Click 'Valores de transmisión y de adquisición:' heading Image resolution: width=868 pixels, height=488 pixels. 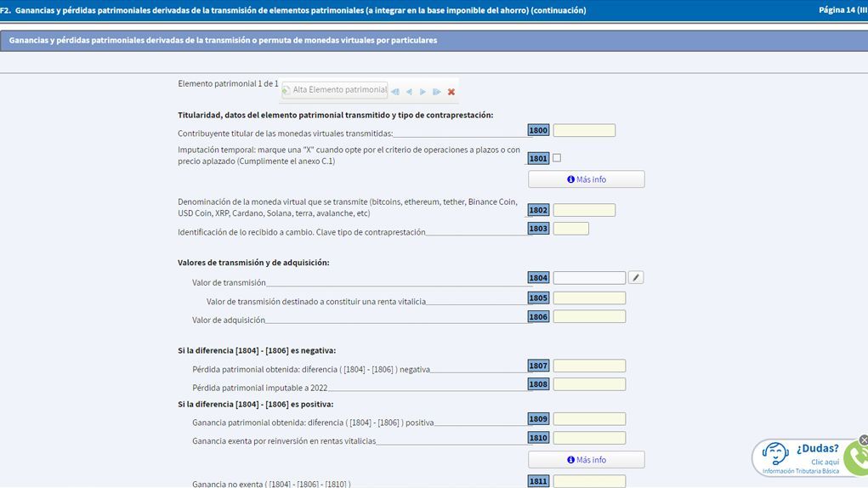point(253,262)
